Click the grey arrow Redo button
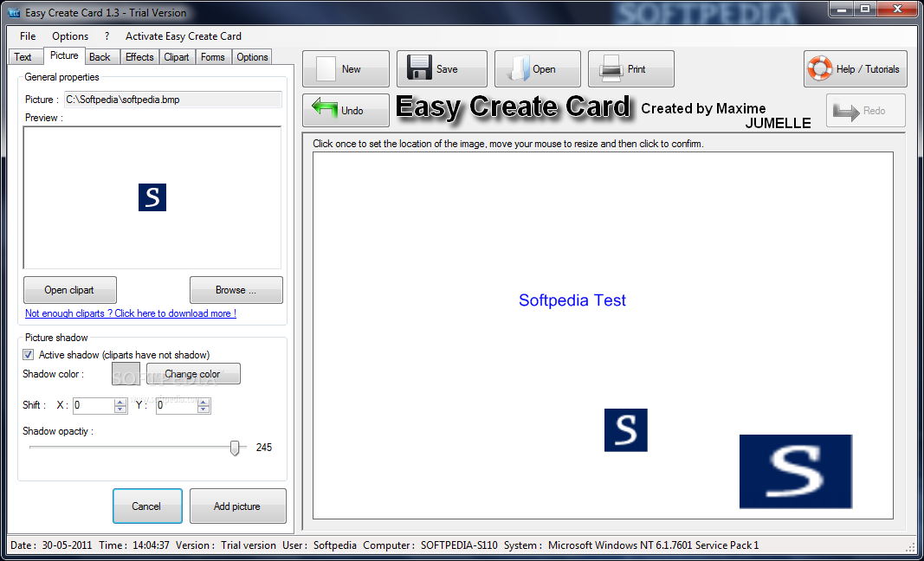 [x=866, y=110]
